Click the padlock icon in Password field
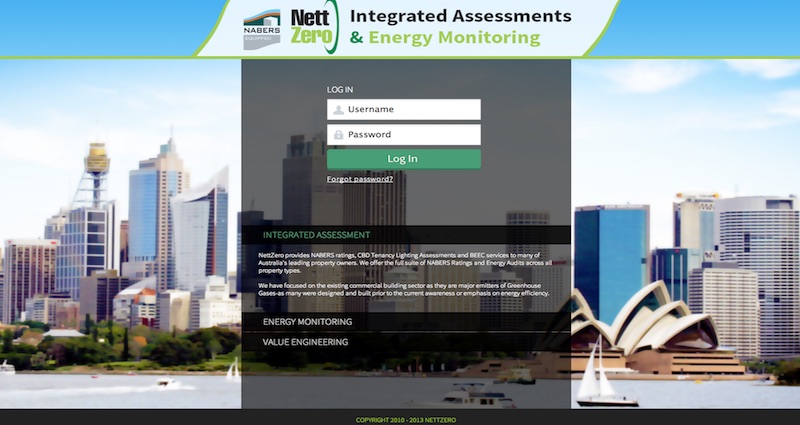Image resolution: width=800 pixels, height=425 pixels. [x=338, y=135]
